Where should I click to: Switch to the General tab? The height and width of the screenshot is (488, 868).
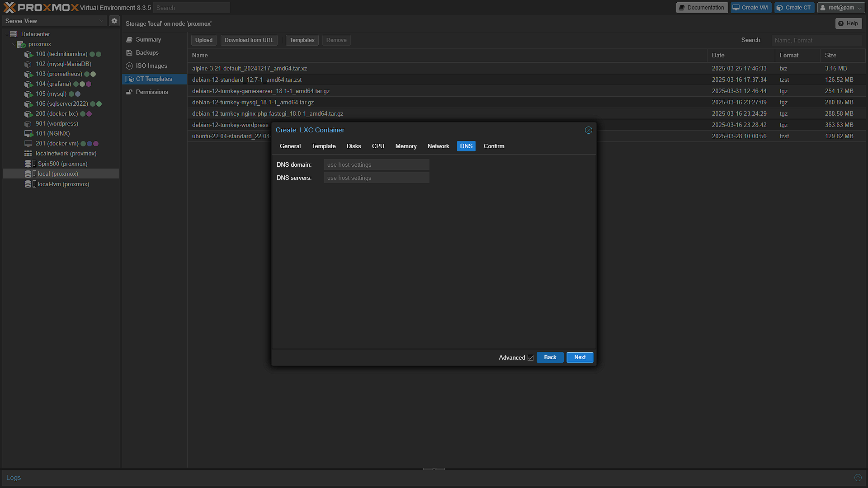tap(290, 146)
